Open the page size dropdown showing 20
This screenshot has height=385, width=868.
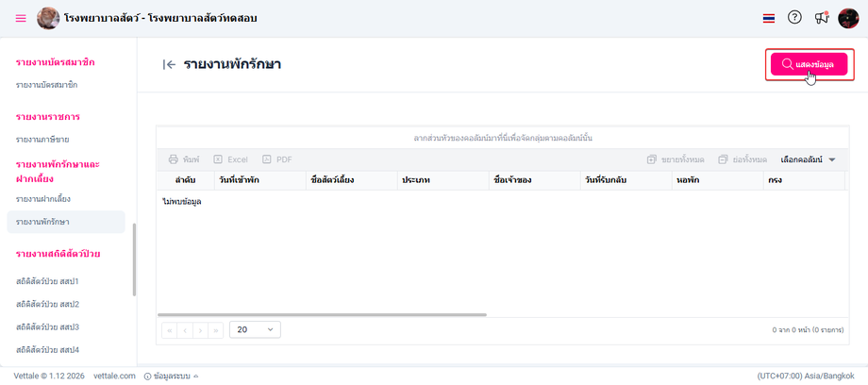(255, 329)
